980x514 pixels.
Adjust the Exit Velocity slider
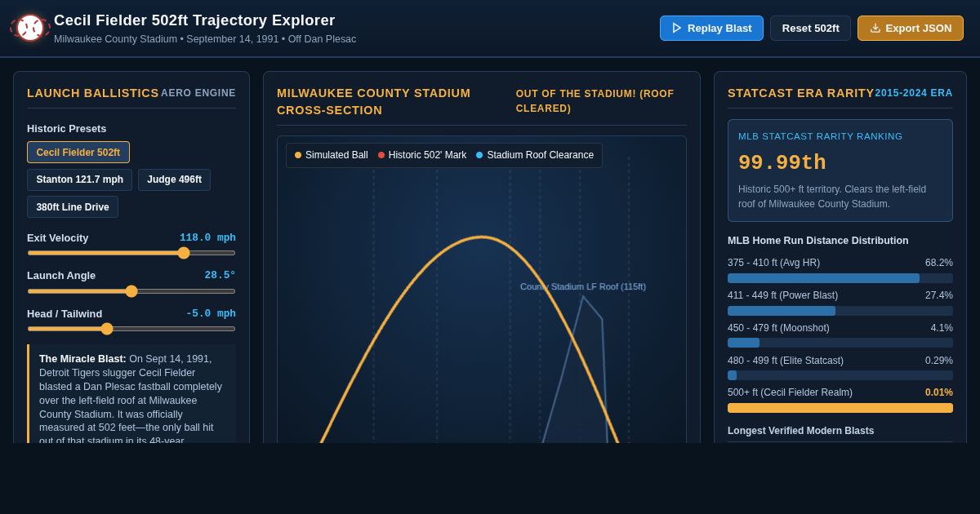pos(131,253)
